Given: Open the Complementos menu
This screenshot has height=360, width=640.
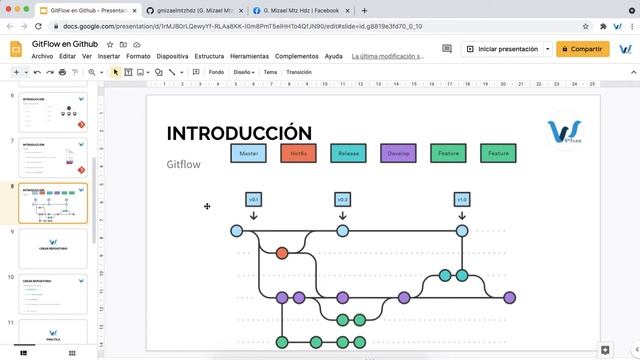Looking at the screenshot, I should 296,56.
